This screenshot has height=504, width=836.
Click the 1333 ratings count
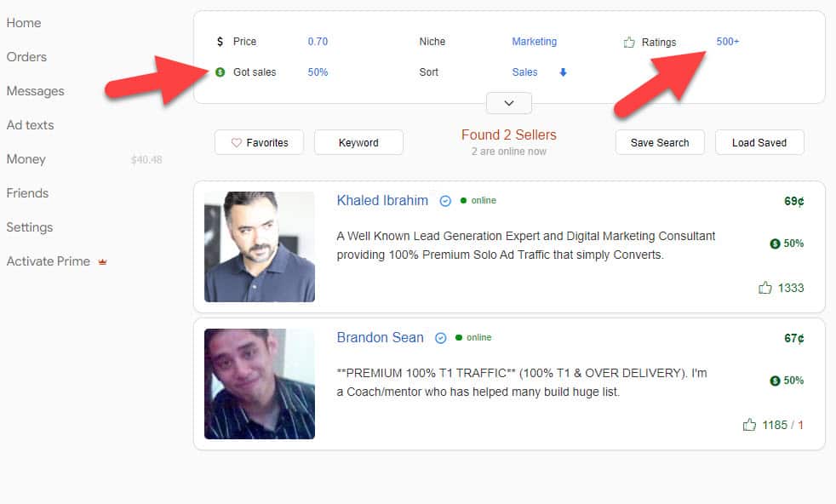coord(791,288)
